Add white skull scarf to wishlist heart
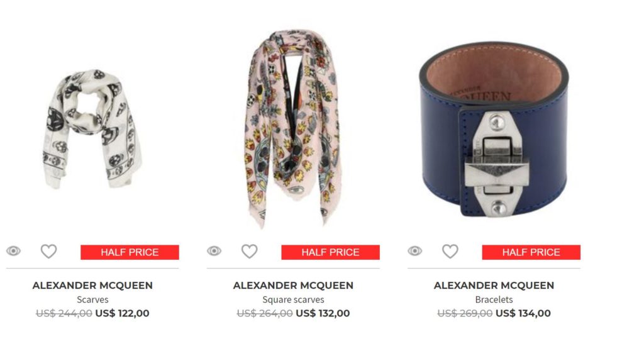 point(48,251)
